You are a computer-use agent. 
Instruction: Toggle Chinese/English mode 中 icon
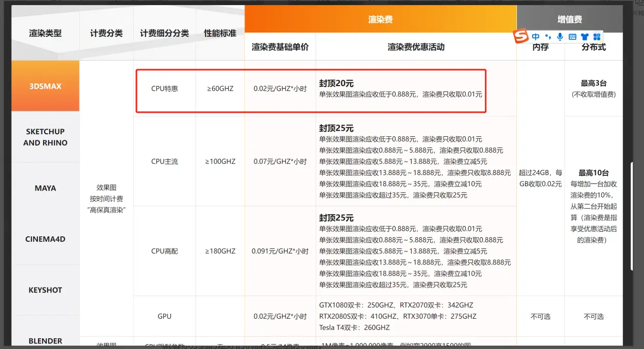[x=536, y=37]
